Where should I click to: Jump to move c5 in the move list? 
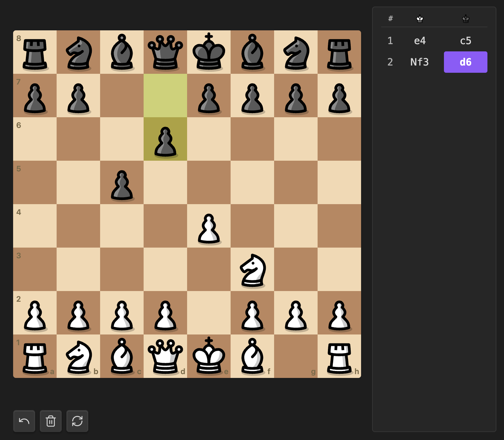466,41
